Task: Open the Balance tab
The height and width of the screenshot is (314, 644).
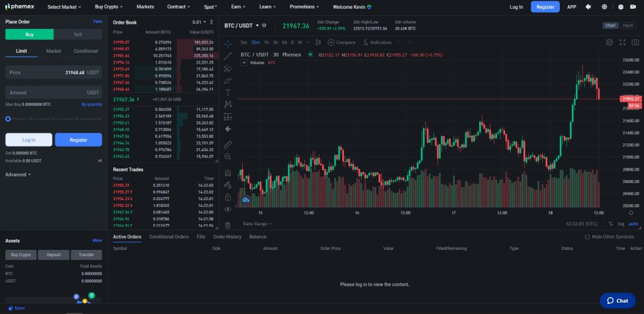Action: click(x=257, y=237)
